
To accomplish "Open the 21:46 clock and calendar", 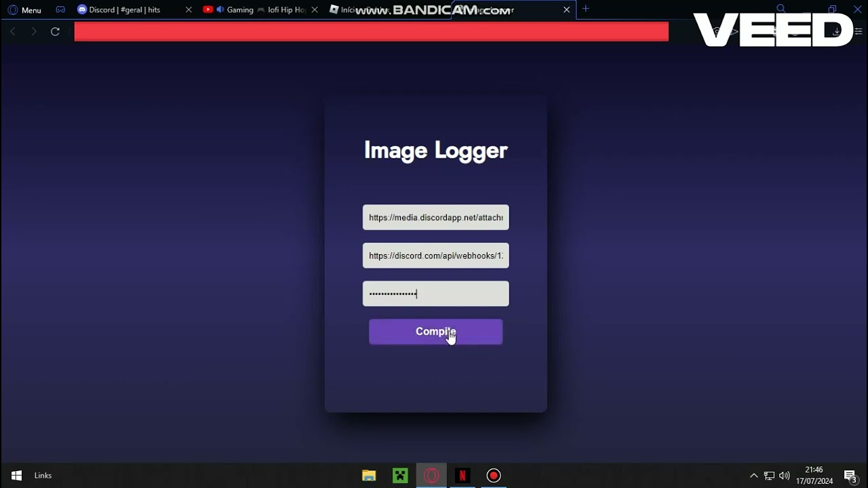I will (x=814, y=476).
